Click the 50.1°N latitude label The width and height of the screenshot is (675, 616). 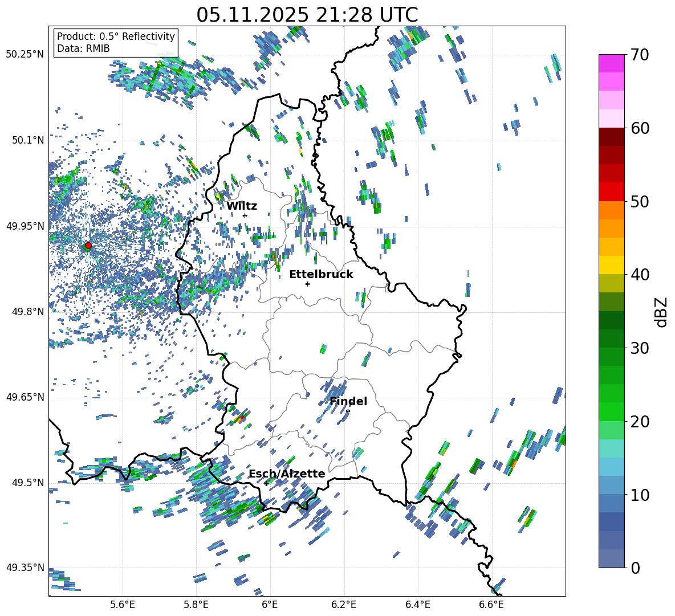point(28,140)
